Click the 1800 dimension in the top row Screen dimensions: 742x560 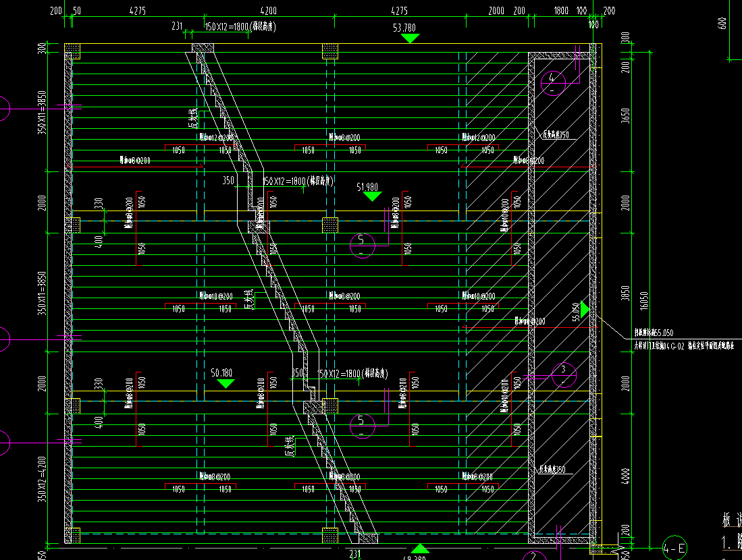pos(561,10)
